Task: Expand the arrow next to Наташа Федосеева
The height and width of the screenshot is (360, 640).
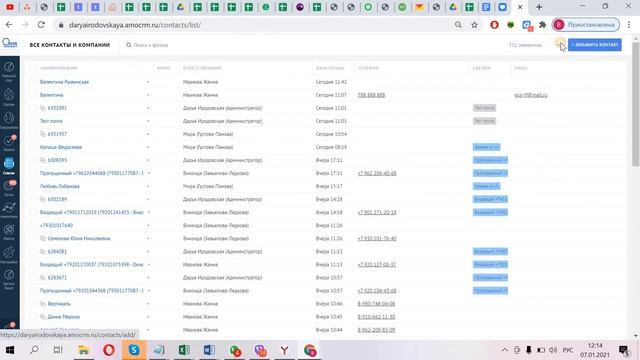Action: 148,147
